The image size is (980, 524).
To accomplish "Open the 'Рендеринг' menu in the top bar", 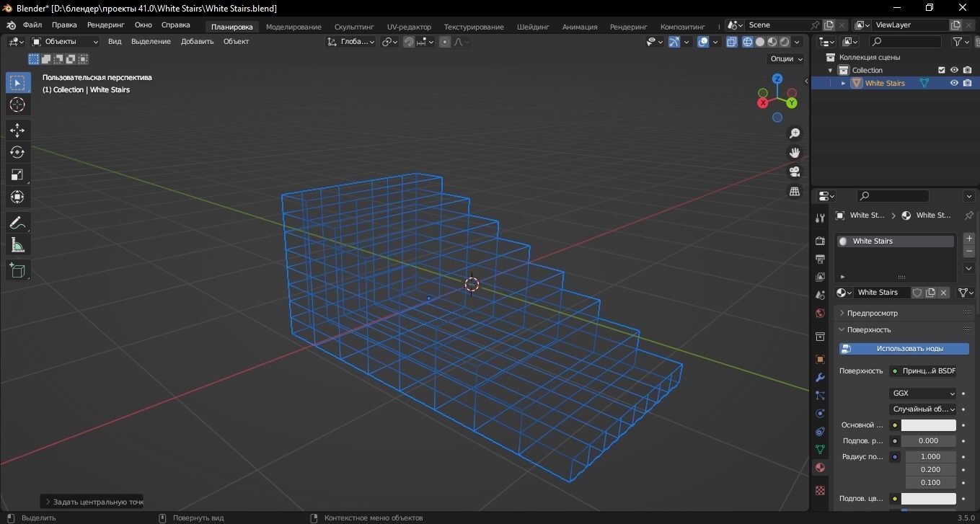I will tap(106, 25).
